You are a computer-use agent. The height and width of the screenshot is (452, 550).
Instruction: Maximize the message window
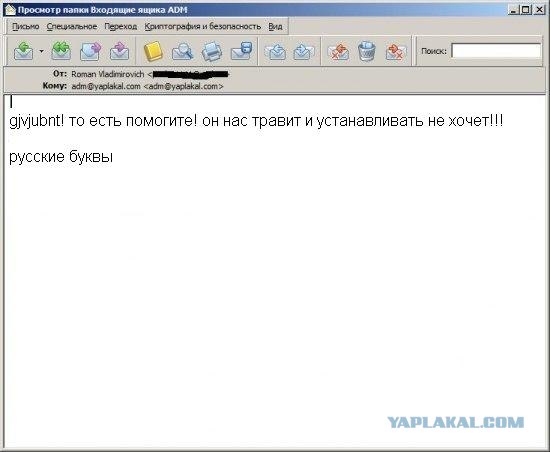point(525,10)
